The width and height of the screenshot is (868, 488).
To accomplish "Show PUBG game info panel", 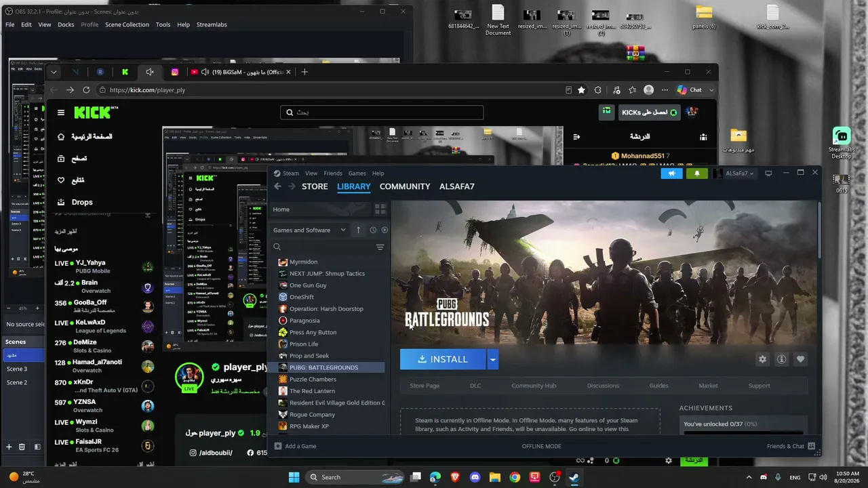I will click(781, 359).
